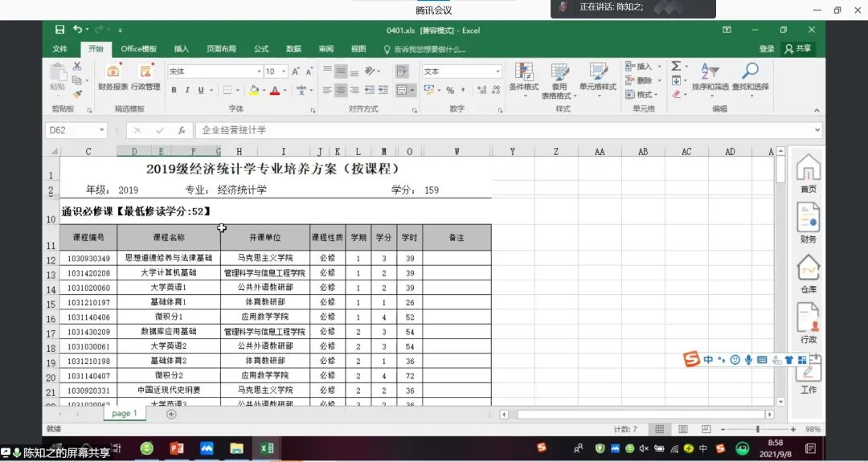Click the Format Painter brush icon
The image size is (868, 462).
[x=77, y=93]
